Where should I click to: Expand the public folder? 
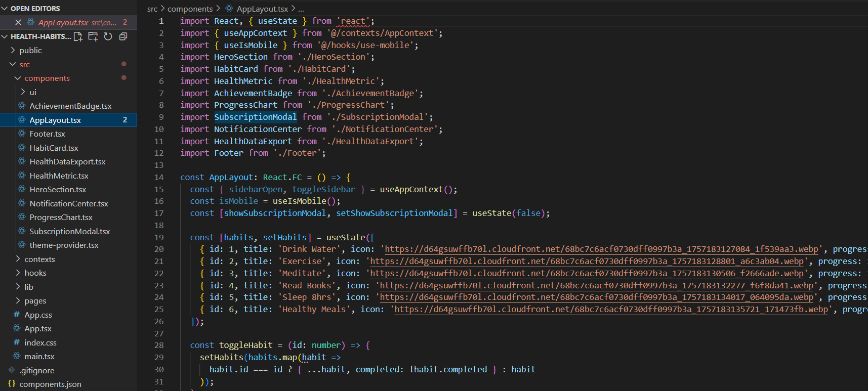click(13, 50)
